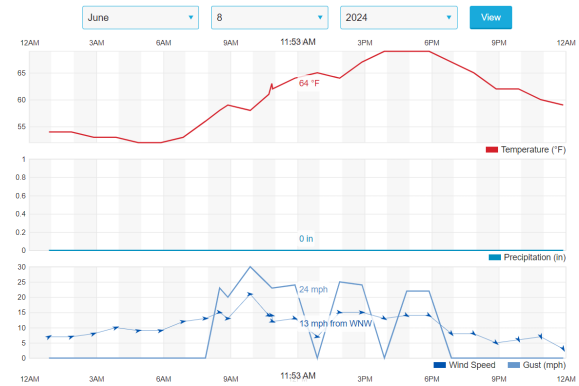Toggle the Precipitation (in) legend label
579x386 pixels.
click(534, 257)
